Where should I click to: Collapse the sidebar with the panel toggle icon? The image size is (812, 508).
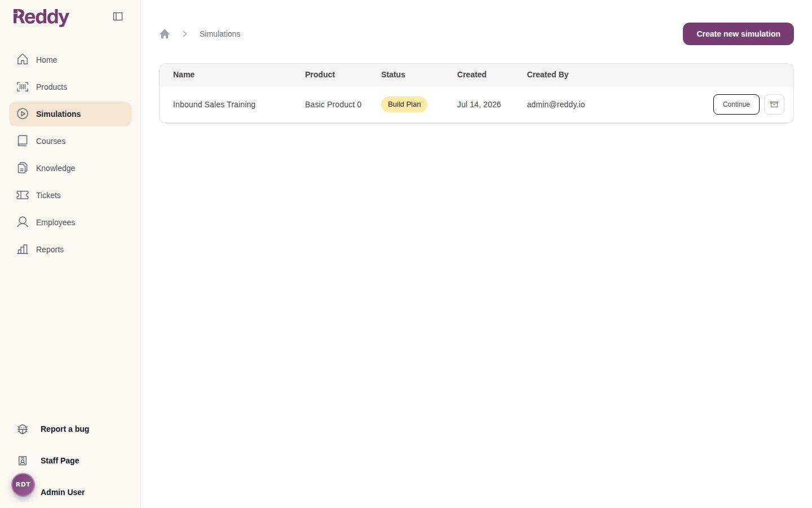(118, 16)
